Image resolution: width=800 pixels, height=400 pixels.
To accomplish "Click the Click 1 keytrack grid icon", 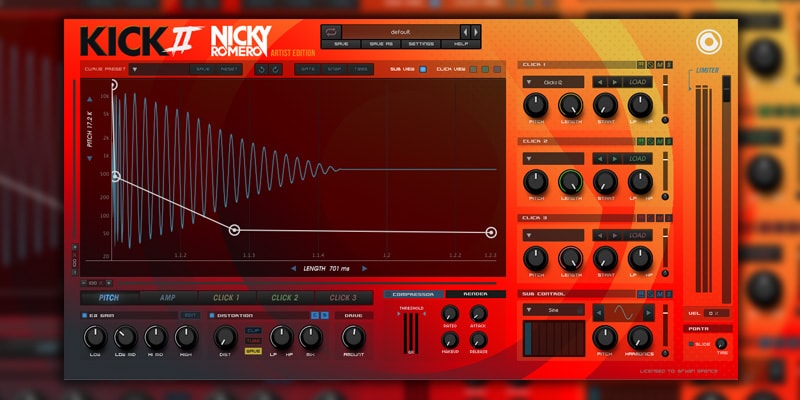I will 641,65.
